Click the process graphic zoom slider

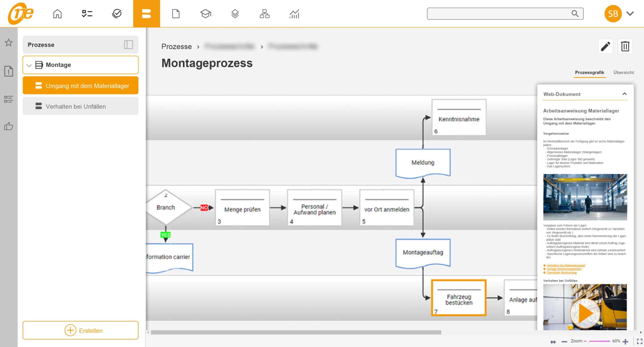pyautogui.click(x=599, y=341)
